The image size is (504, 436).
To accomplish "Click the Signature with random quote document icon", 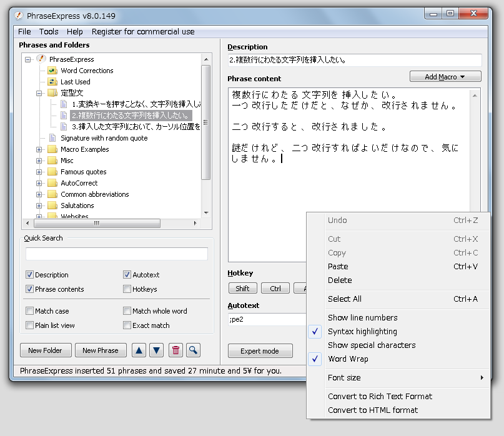I will (52, 138).
